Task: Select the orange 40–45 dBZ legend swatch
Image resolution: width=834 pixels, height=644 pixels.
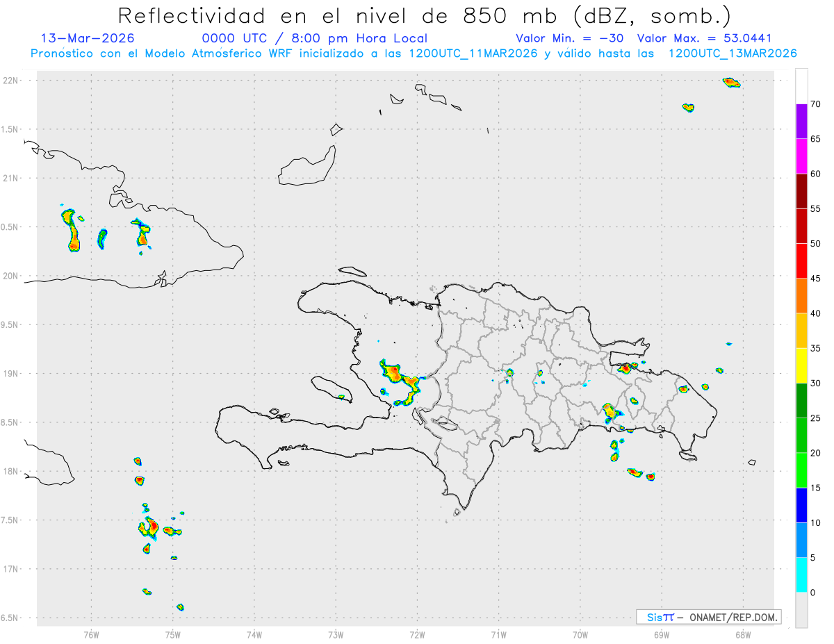Action: 801,296
